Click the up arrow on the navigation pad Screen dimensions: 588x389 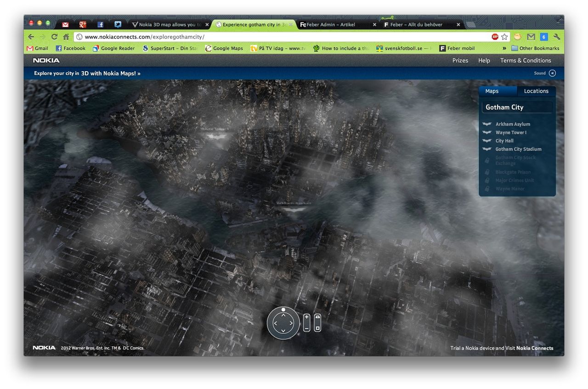283,316
